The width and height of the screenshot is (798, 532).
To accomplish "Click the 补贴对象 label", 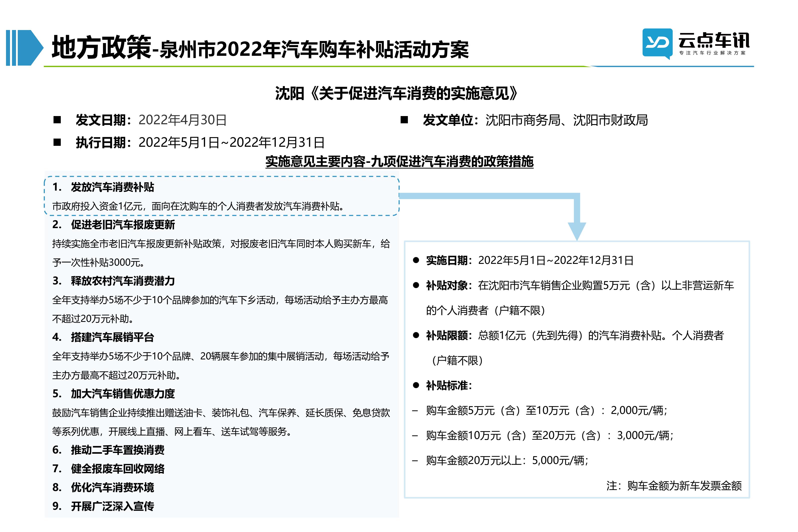I will click(449, 286).
